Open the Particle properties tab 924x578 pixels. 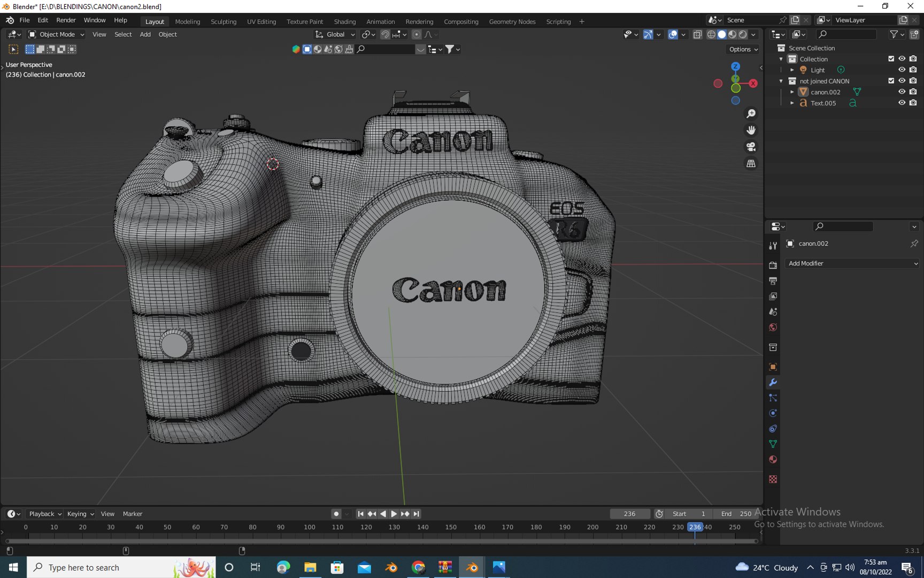773,398
